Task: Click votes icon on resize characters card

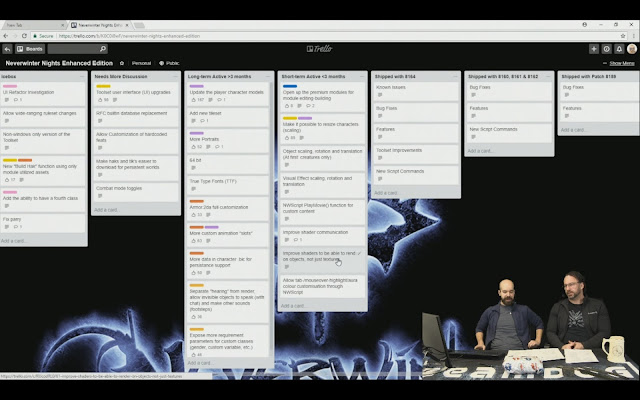Action: coord(287,138)
